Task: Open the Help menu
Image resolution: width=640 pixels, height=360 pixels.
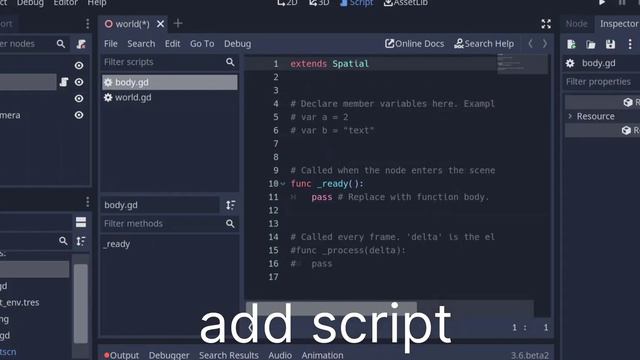Action: (x=97, y=3)
